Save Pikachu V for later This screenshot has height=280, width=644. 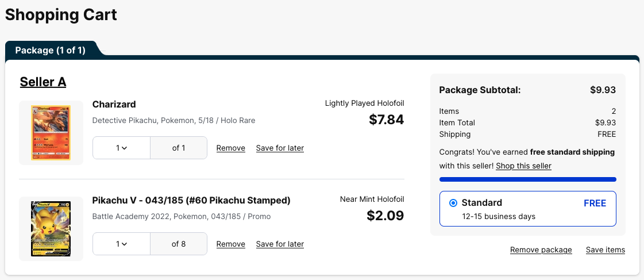coord(280,244)
